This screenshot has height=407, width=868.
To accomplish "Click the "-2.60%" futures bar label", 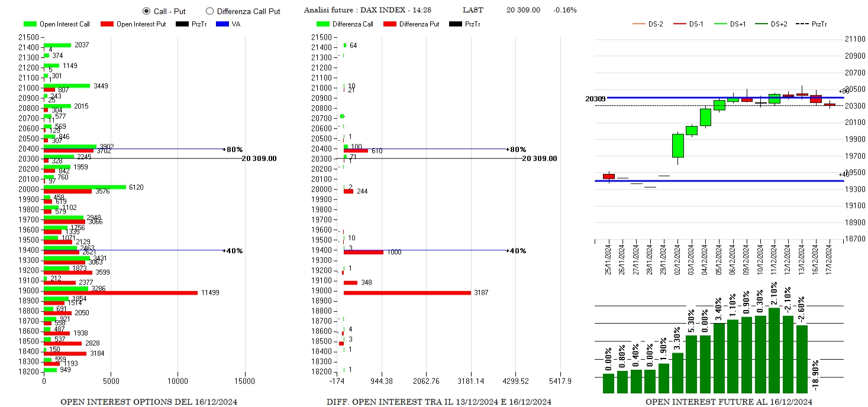I will (802, 310).
